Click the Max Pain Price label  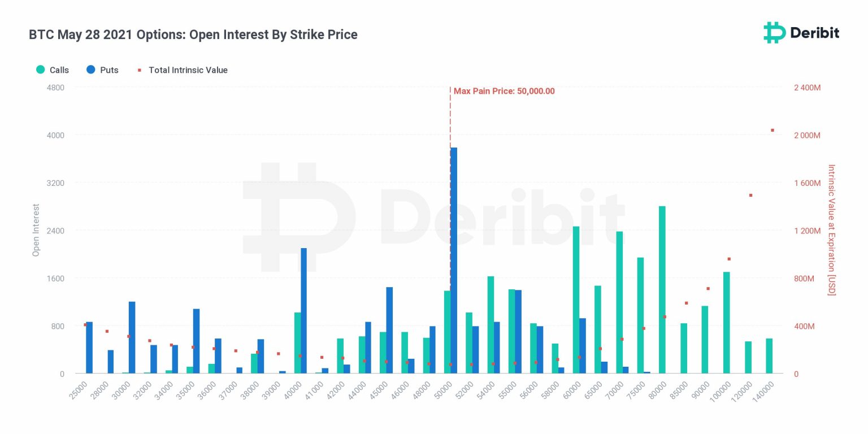click(504, 91)
